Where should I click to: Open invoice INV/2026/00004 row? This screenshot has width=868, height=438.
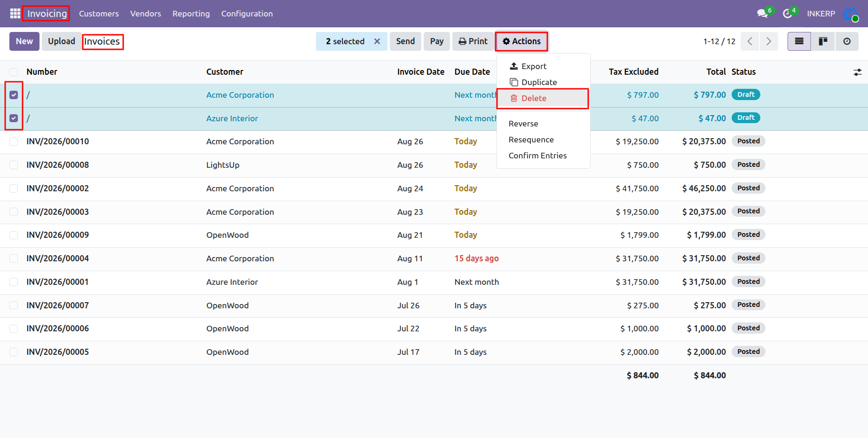coord(434,258)
